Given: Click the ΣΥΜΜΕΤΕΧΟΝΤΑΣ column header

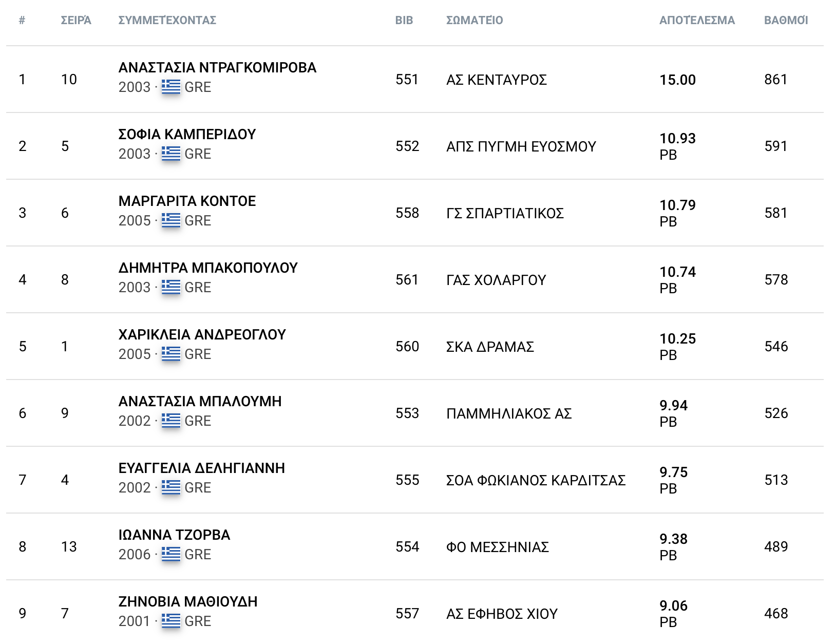Looking at the screenshot, I should click(167, 21).
